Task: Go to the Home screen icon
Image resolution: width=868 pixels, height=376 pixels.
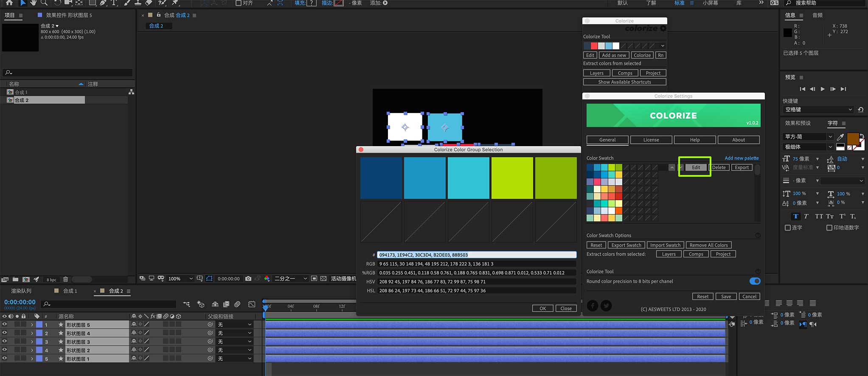Action: click(x=9, y=3)
